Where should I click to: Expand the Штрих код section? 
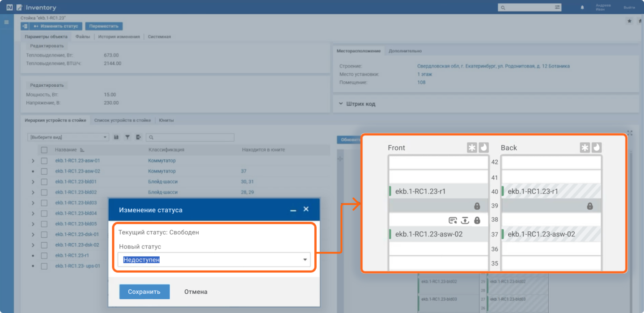pos(360,104)
